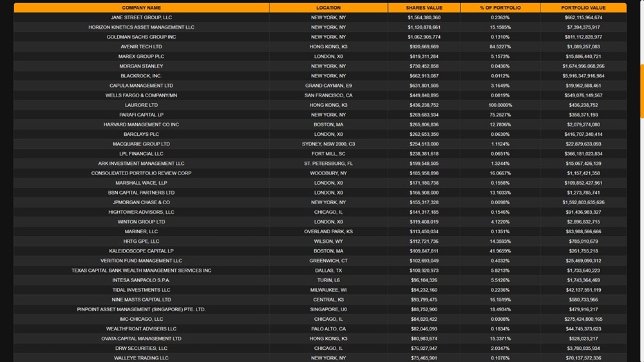This screenshot has height=362, width=644.
Task: Click location PALO ALTO, CA
Action: [x=328, y=329]
